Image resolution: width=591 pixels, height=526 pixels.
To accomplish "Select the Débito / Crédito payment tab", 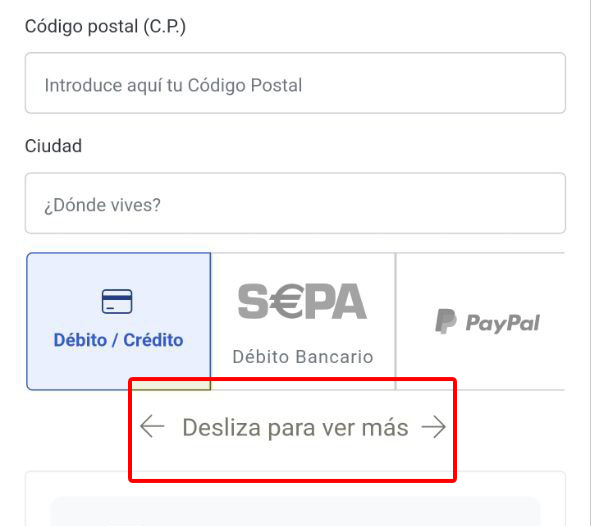I will [x=118, y=321].
